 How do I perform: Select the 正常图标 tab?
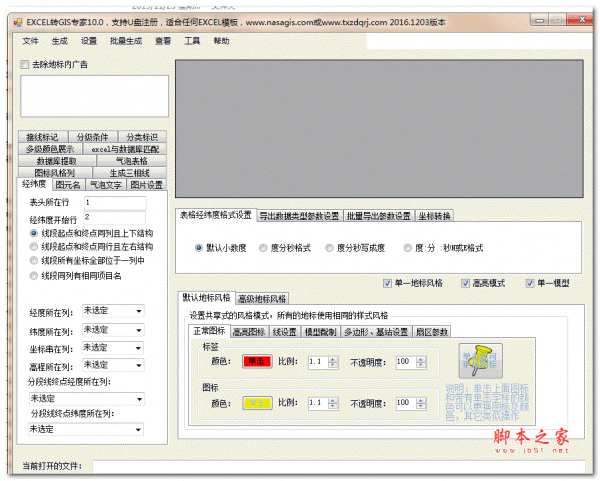coord(209,331)
